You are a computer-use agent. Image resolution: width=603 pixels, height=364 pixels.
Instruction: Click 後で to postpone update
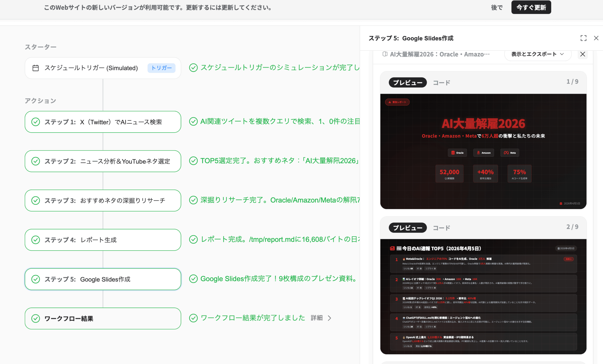pos(497,8)
